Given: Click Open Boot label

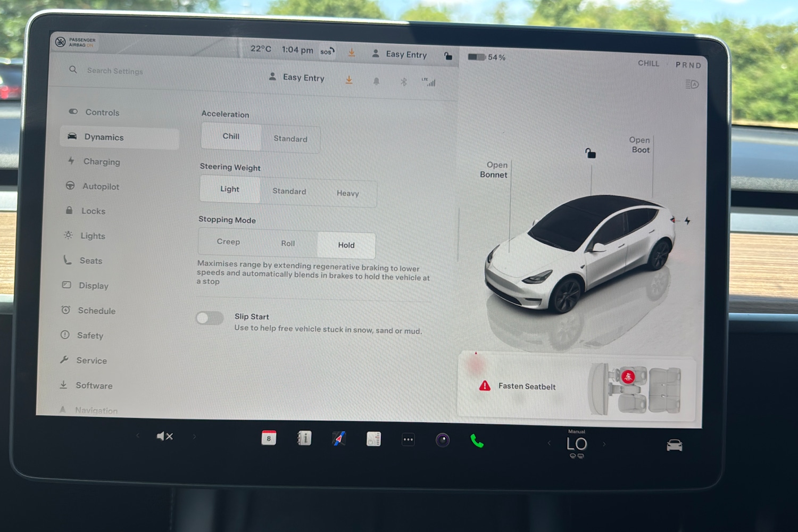Looking at the screenshot, I should coord(640,145).
